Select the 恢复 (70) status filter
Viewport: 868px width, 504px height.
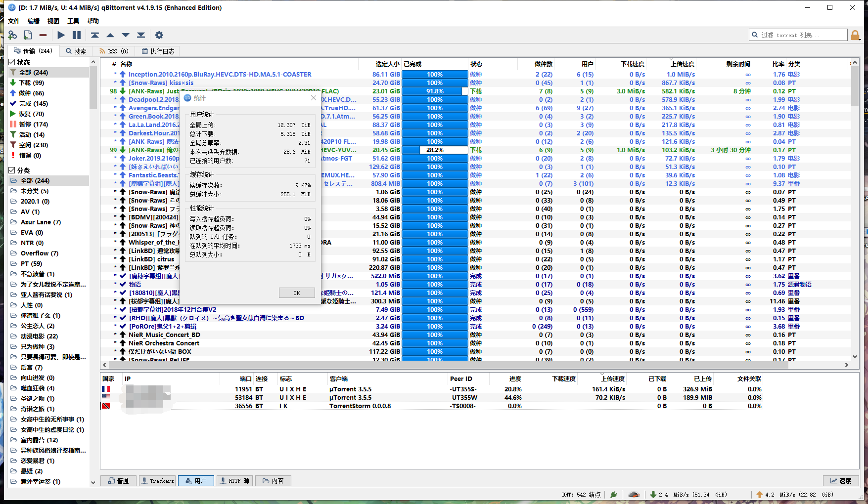tap(48, 114)
